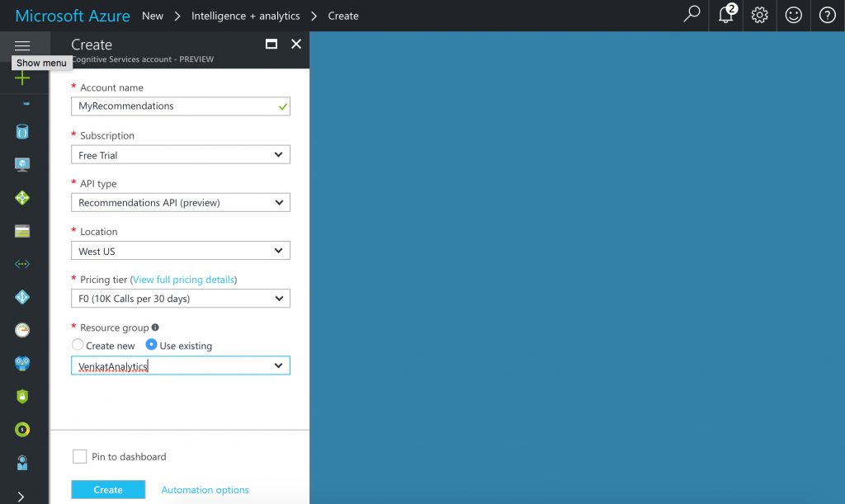Click the hamburger Show menu icon
The height and width of the screenshot is (504, 845).
[x=22, y=46]
